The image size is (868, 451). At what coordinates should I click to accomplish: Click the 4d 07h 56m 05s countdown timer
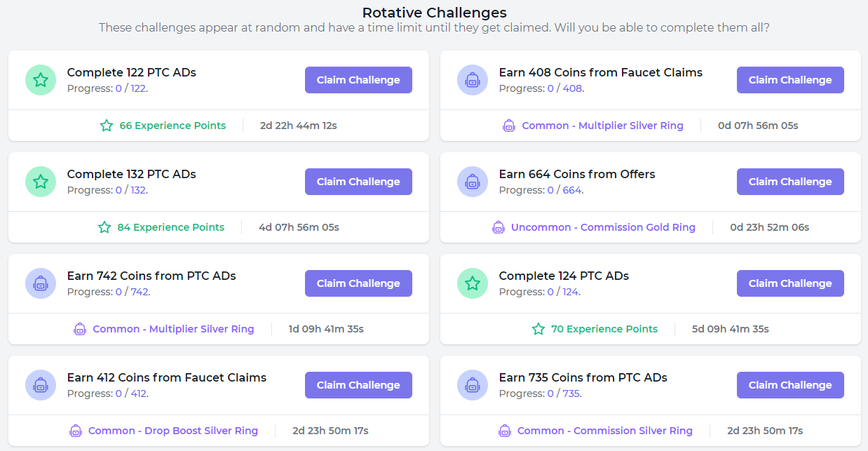pyautogui.click(x=299, y=227)
